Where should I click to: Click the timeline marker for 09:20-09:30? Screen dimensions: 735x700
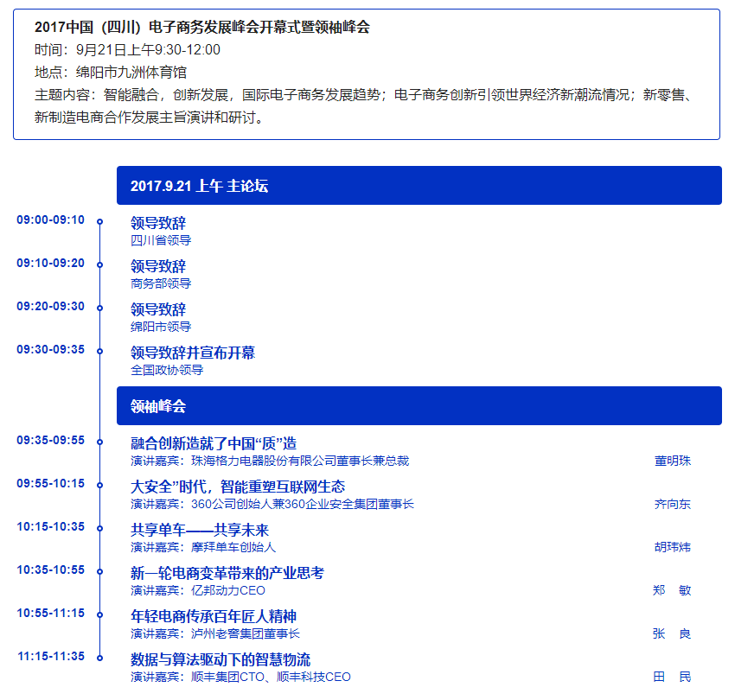pos(99,308)
